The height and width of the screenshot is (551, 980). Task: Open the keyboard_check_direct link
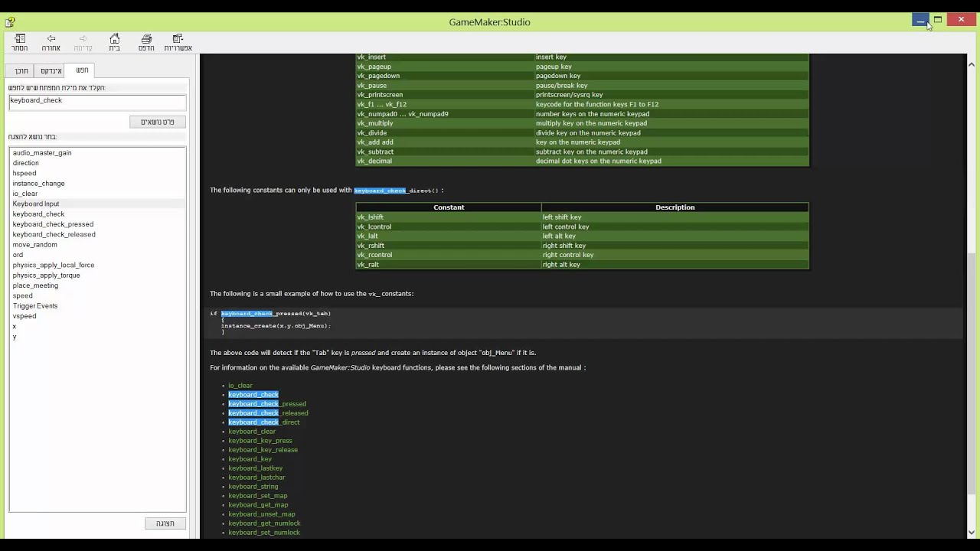point(264,422)
